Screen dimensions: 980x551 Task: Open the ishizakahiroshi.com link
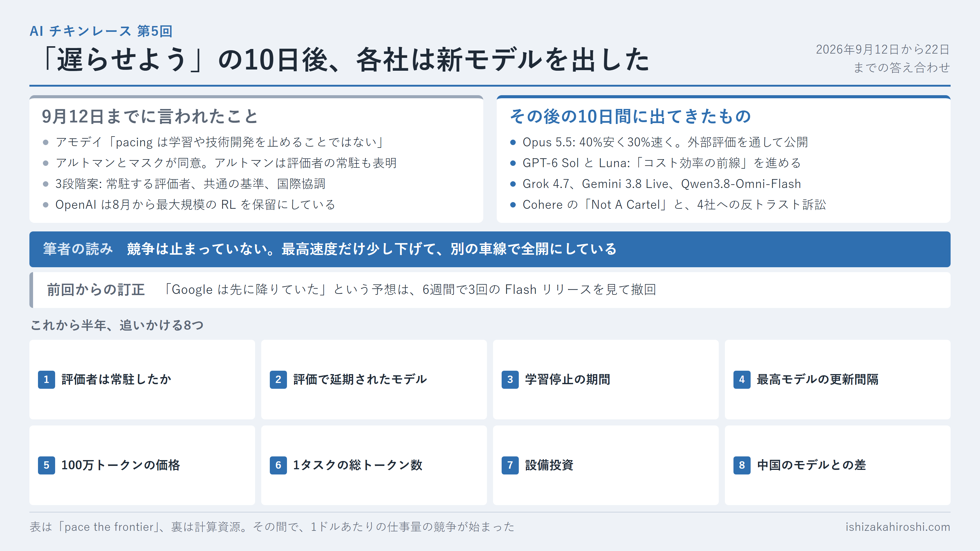898,527
